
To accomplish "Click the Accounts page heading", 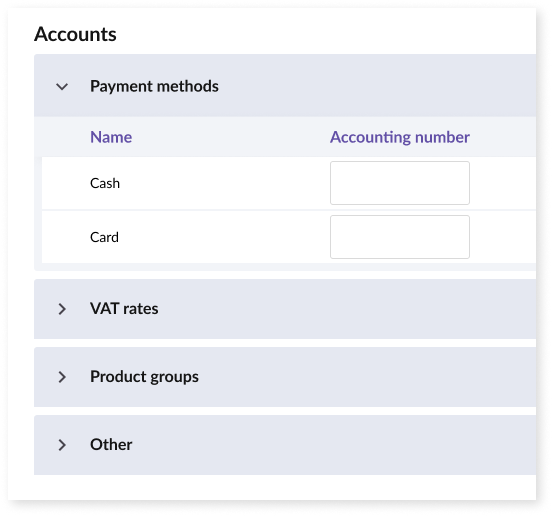I will 75,34.
